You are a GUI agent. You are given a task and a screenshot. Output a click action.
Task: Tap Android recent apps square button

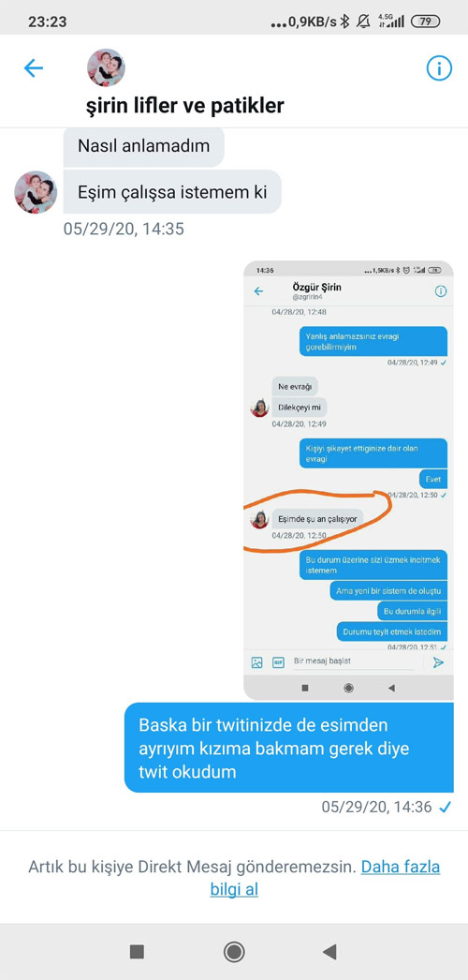coord(137,952)
